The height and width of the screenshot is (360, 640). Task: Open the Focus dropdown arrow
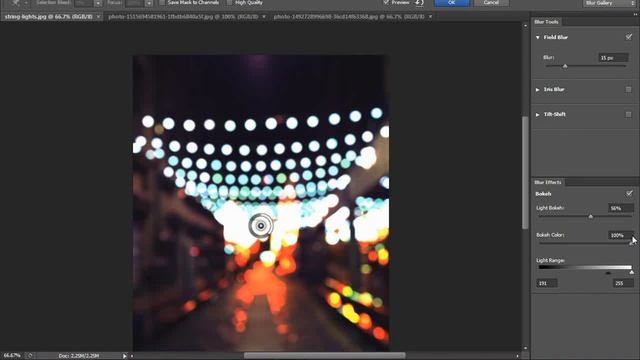(149, 3)
